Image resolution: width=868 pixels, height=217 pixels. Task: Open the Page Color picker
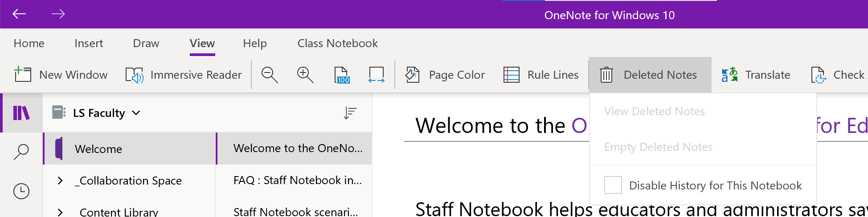pyautogui.click(x=445, y=75)
